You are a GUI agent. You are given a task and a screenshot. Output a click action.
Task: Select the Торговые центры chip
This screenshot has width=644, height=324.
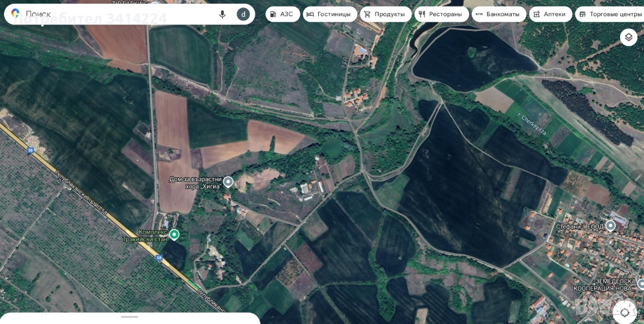(x=610, y=14)
